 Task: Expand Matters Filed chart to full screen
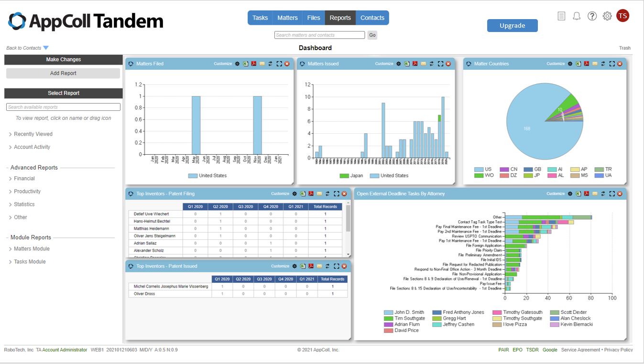point(280,63)
